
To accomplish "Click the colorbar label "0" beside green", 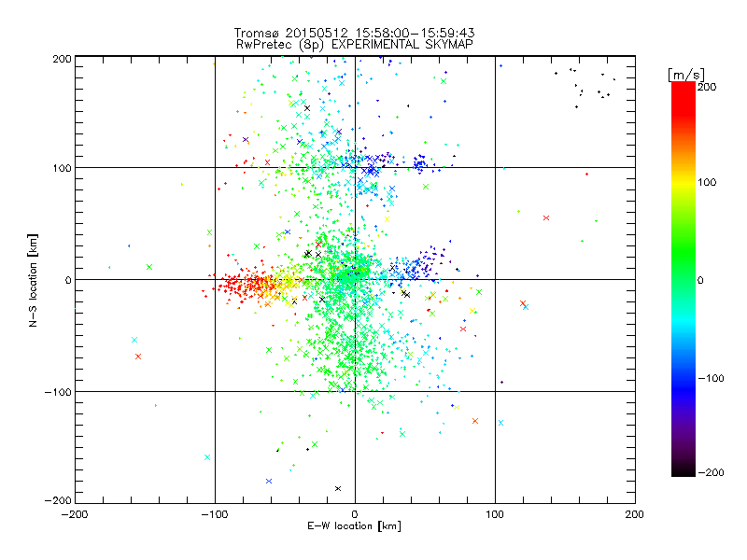I will point(700,280).
